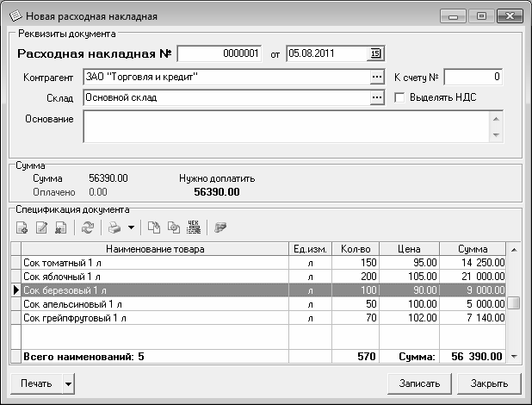Expand the 'Печать' button dropdown arrow
This screenshot has height=405, width=532.
point(69,383)
